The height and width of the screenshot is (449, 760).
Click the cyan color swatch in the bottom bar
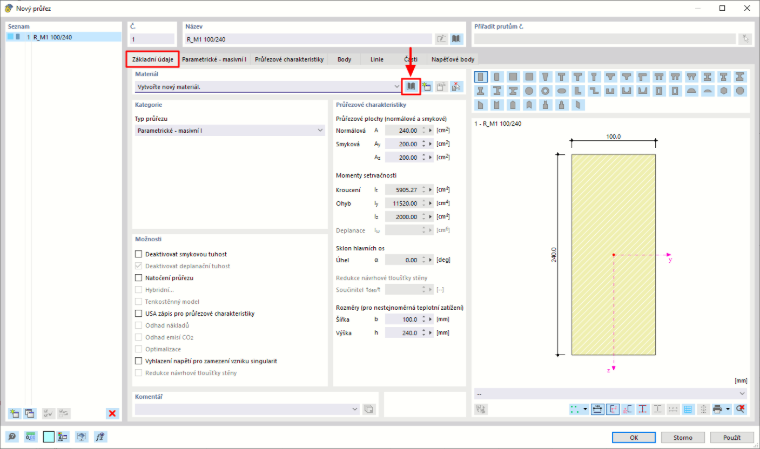tap(49, 437)
